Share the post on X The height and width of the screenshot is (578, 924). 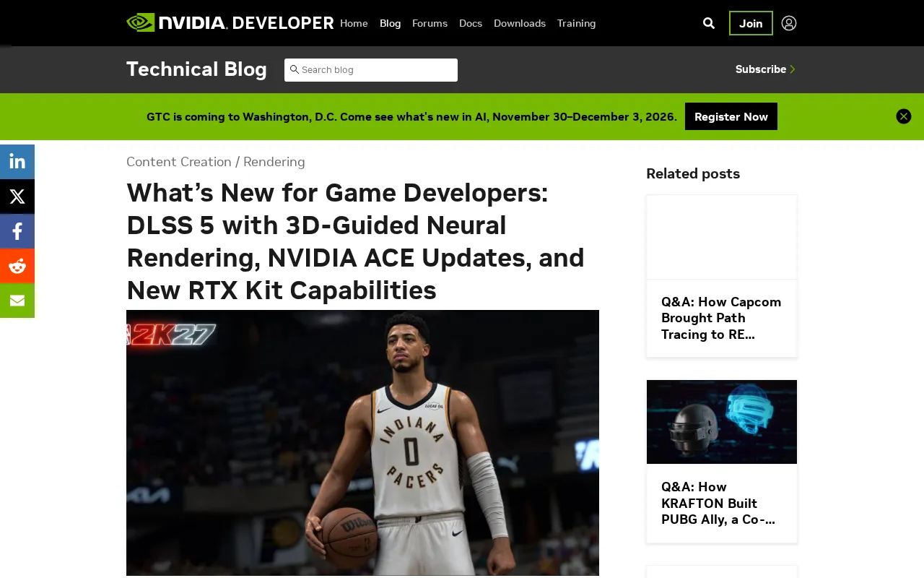pyautogui.click(x=17, y=197)
